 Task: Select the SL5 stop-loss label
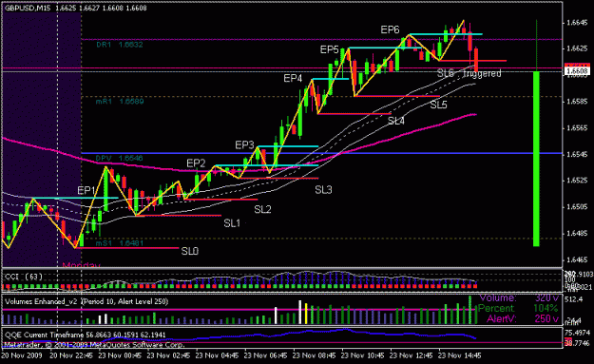438,105
